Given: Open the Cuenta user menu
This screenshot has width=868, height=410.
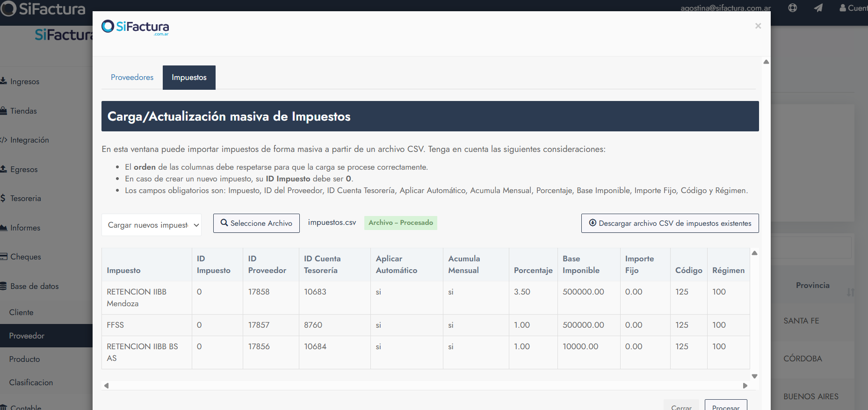Looking at the screenshot, I should (x=853, y=8).
